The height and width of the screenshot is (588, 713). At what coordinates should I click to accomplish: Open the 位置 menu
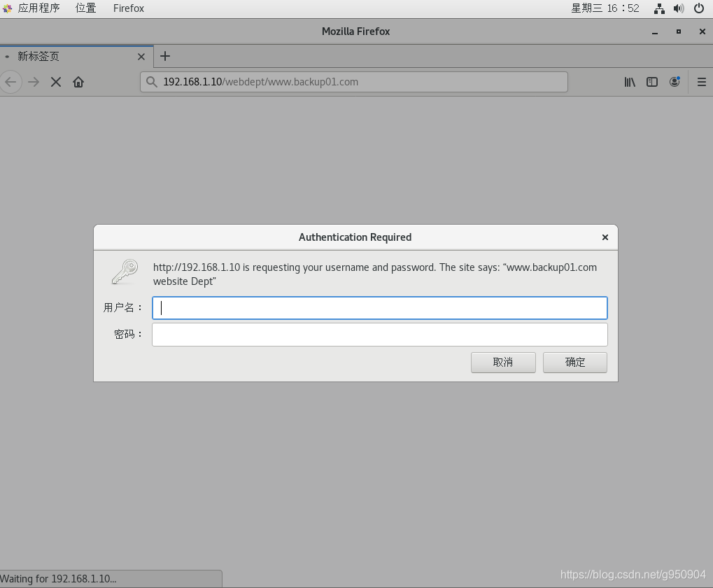pos(85,8)
